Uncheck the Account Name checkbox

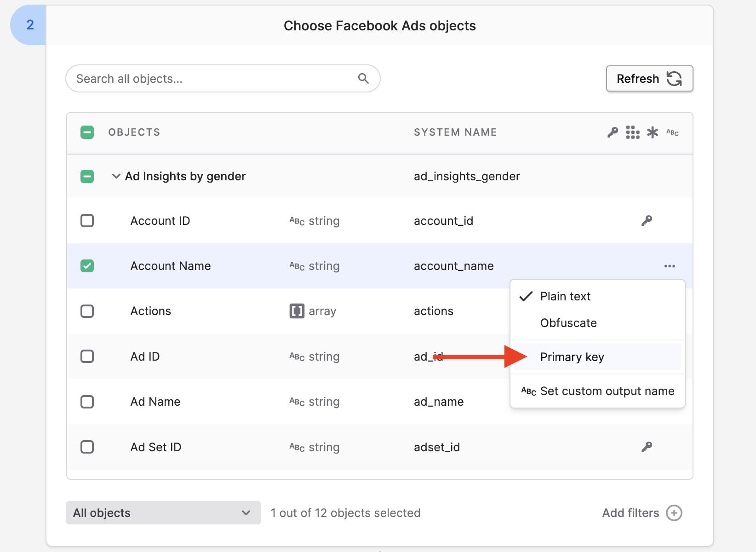click(x=87, y=266)
